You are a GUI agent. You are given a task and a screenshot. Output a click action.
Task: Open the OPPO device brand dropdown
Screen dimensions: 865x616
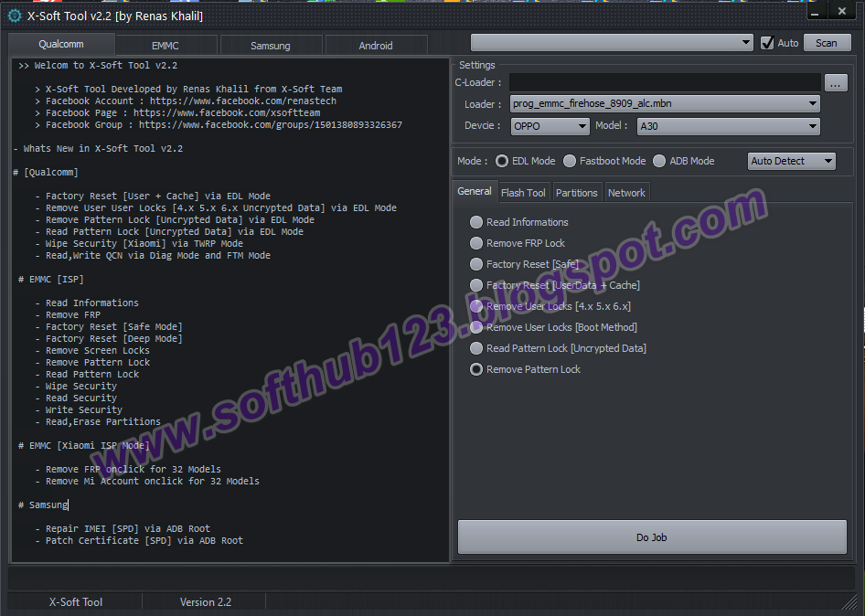point(550,124)
